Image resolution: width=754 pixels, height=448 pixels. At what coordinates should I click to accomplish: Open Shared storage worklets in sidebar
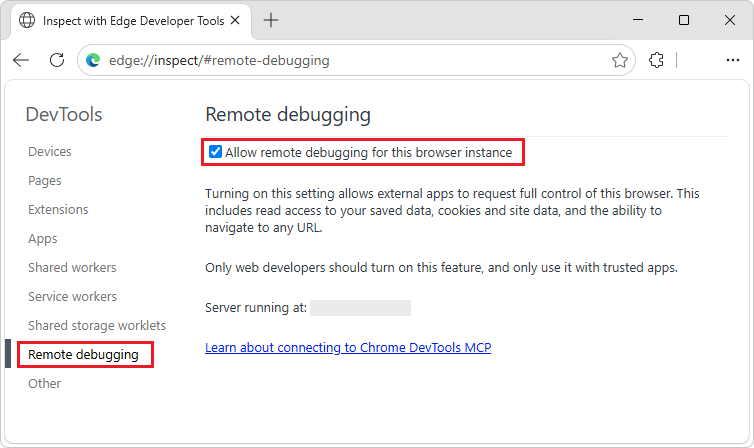[97, 325]
